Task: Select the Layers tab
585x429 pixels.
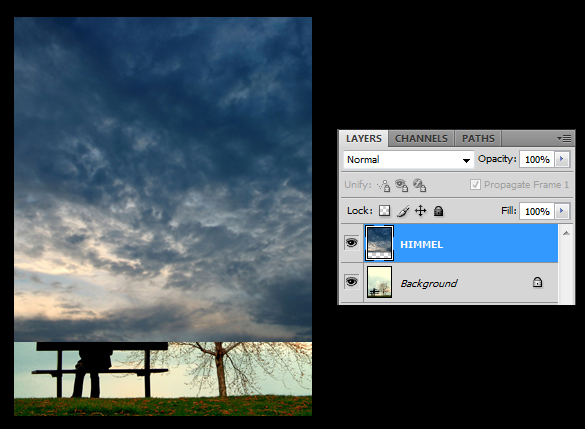Action: (363, 138)
